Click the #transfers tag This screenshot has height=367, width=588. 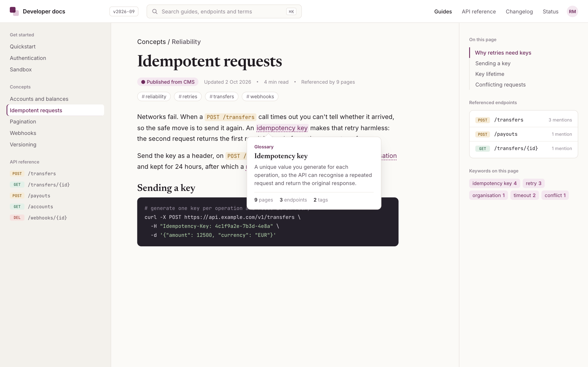(x=222, y=96)
